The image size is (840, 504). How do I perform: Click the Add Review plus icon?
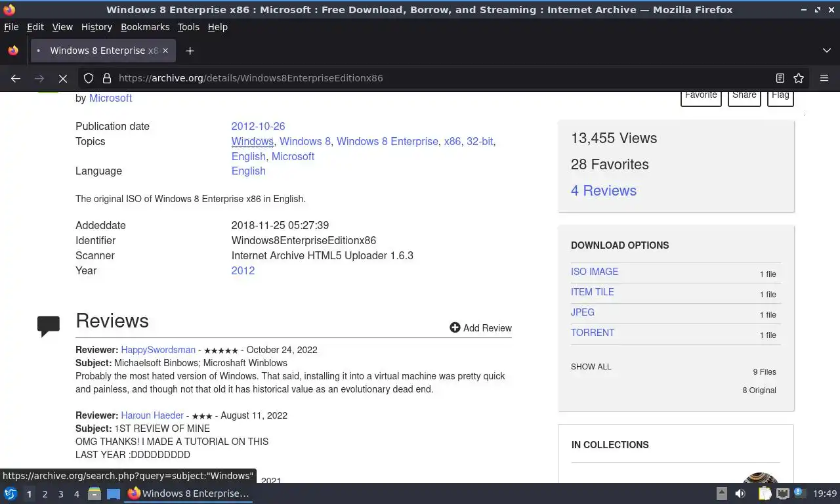click(x=455, y=327)
